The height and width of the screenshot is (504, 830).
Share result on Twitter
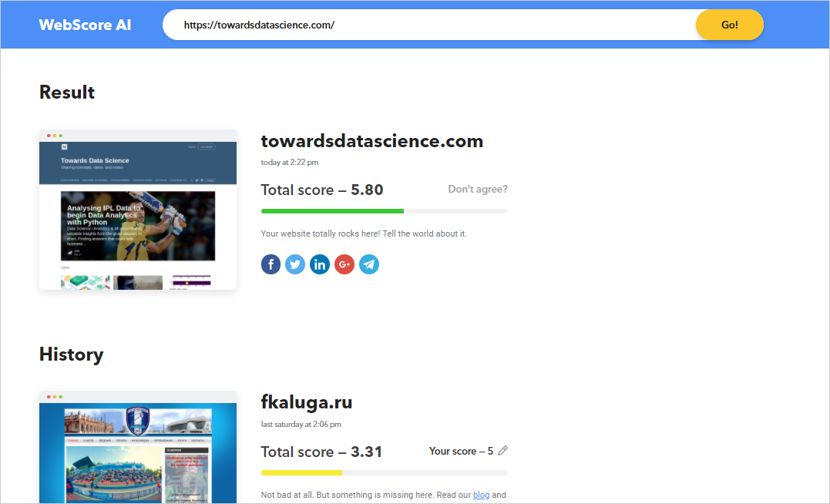295,264
